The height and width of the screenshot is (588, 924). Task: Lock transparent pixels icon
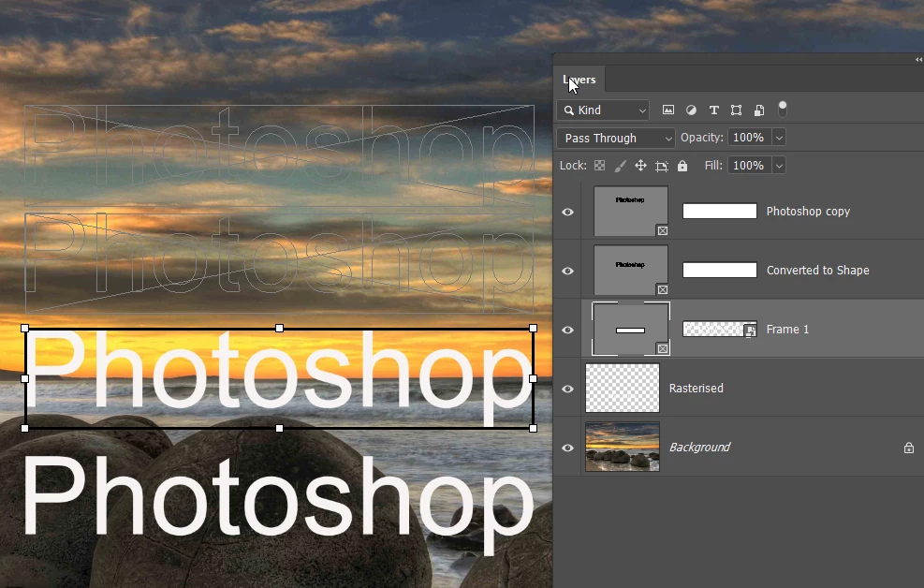pos(599,166)
